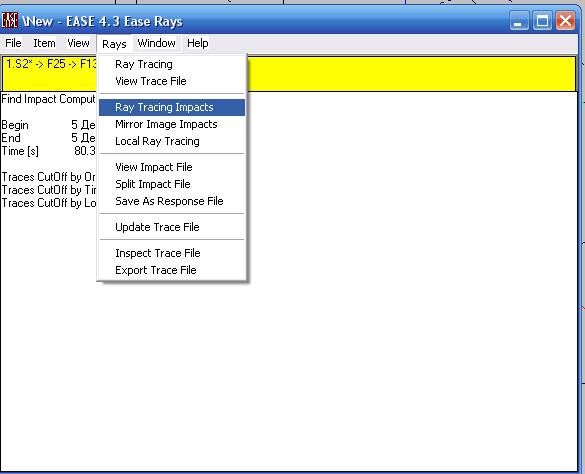Select Save As Response File

pyautogui.click(x=172, y=202)
